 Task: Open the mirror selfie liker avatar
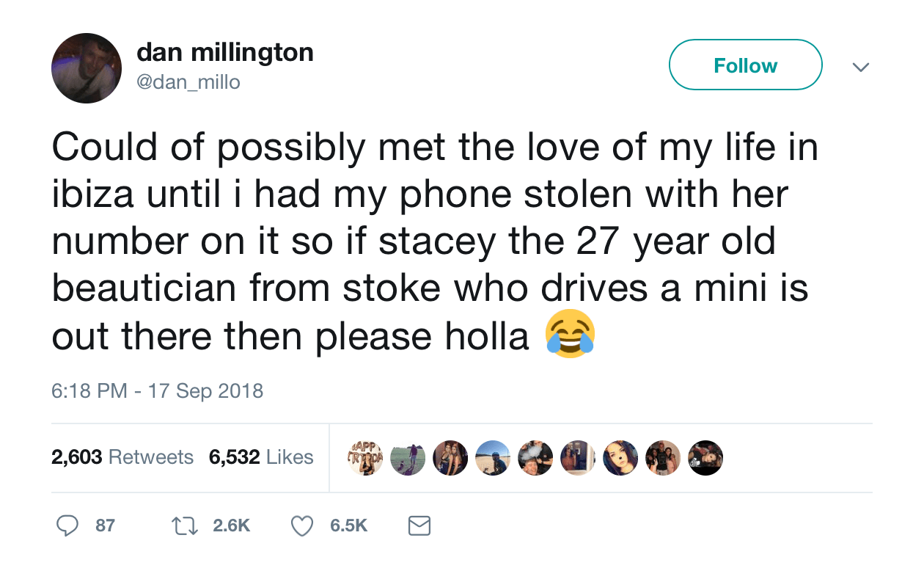click(x=577, y=457)
